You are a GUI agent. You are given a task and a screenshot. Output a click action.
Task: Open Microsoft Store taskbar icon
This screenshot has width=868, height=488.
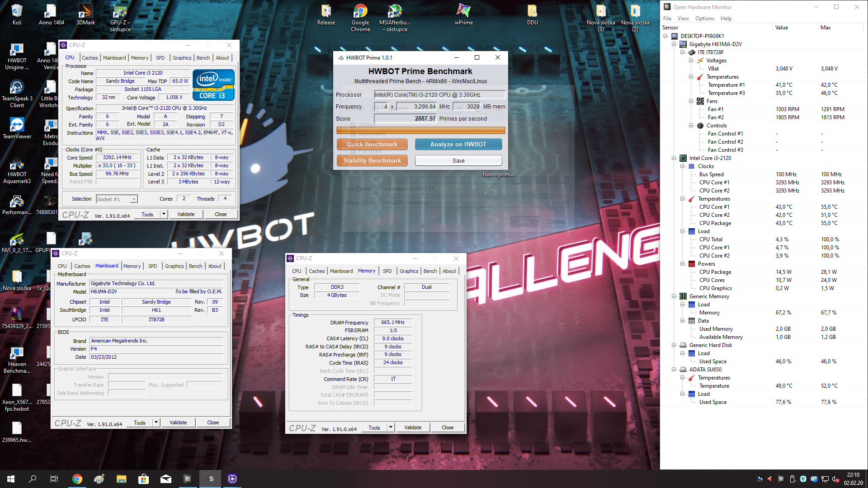[144, 479]
